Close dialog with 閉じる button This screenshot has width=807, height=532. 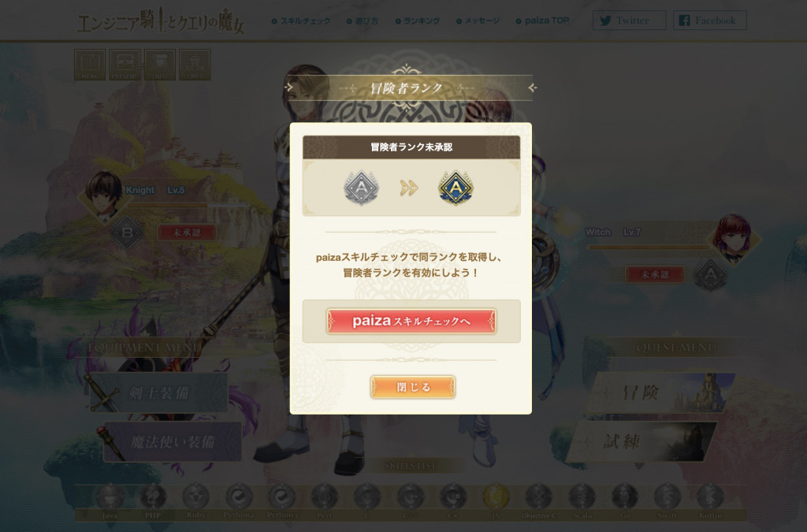click(413, 387)
